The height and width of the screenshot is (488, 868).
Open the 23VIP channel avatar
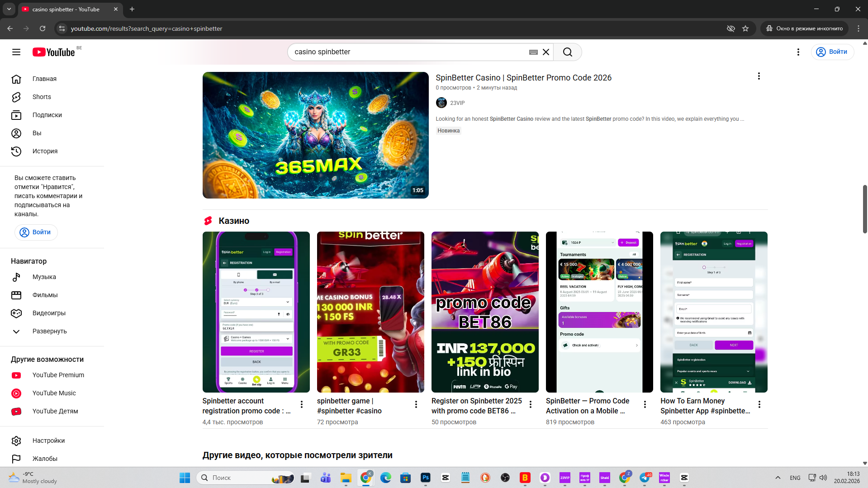pyautogui.click(x=441, y=103)
